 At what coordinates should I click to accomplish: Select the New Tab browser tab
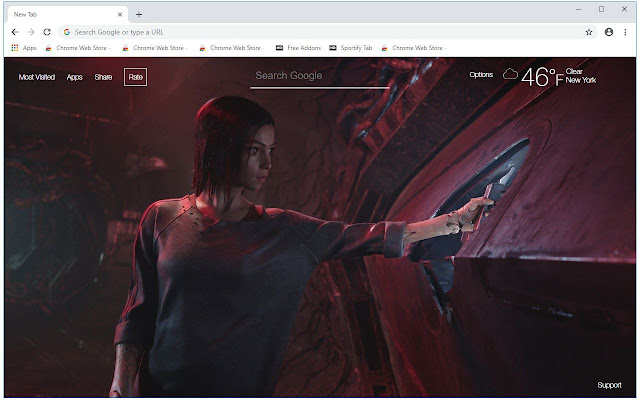point(67,14)
